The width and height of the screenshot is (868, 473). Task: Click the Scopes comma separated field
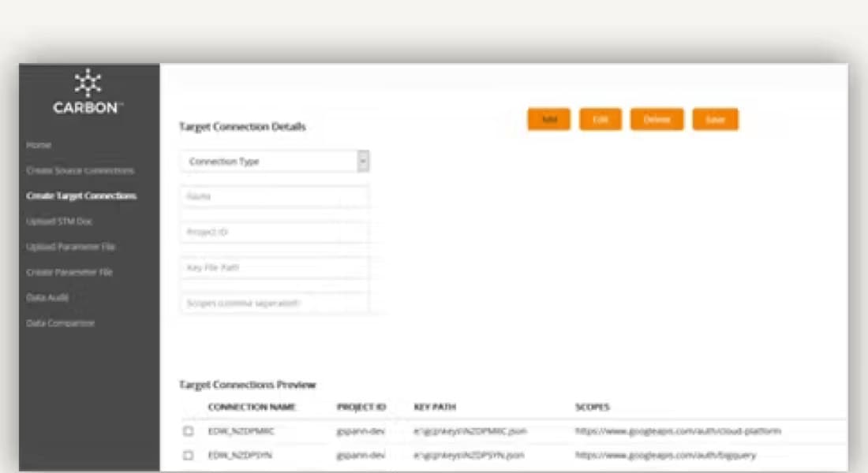(x=274, y=303)
